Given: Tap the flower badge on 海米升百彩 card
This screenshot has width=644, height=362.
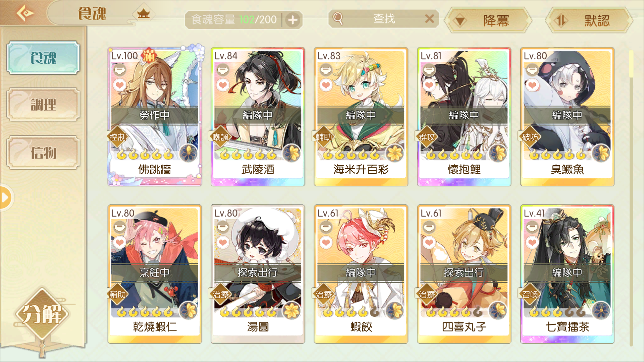Looking at the screenshot, I should click(x=395, y=153).
